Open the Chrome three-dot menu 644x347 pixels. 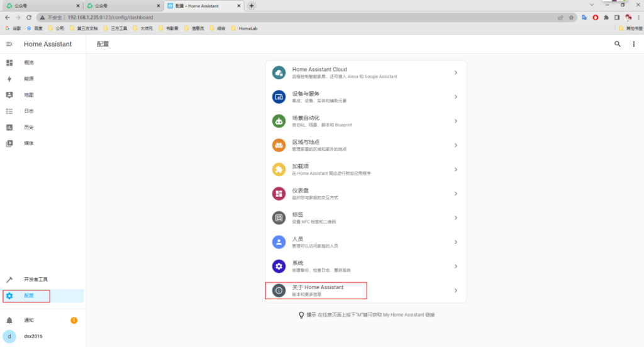[x=639, y=18]
